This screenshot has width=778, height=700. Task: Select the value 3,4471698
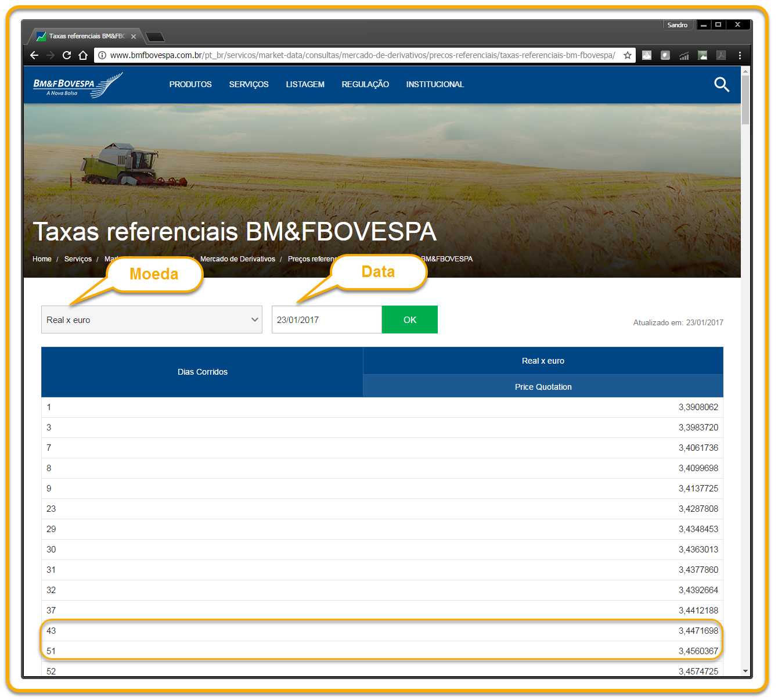[698, 631]
